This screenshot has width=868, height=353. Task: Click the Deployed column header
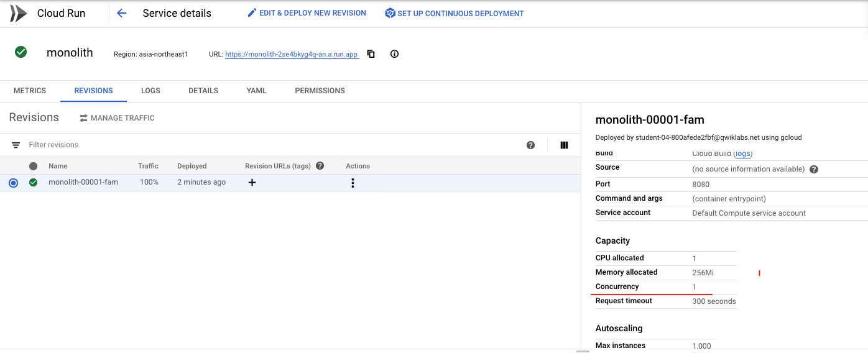tap(192, 166)
